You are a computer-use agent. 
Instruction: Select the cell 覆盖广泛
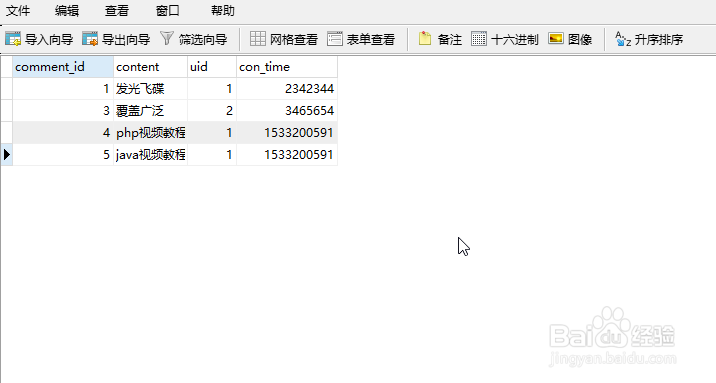[x=150, y=110]
